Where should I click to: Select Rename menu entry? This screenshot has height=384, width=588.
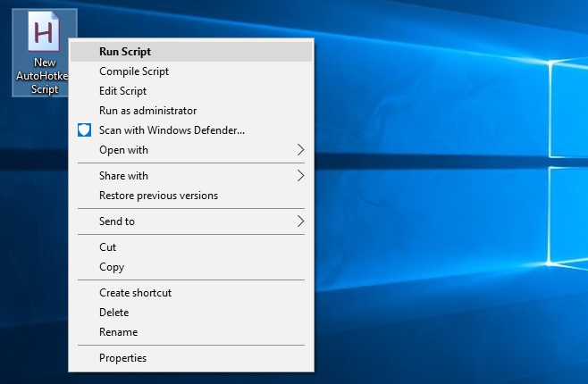[x=118, y=332]
